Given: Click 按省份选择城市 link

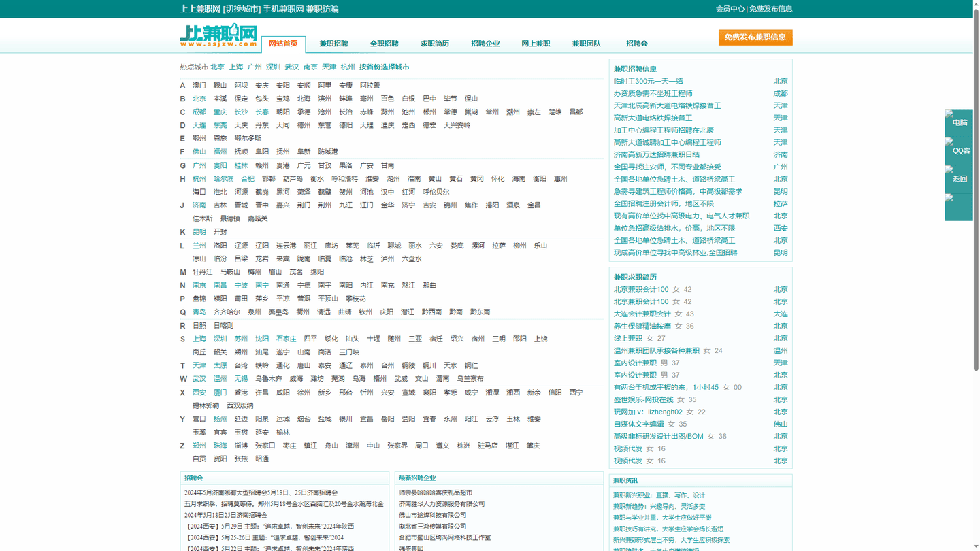Looking at the screenshot, I should point(385,67).
